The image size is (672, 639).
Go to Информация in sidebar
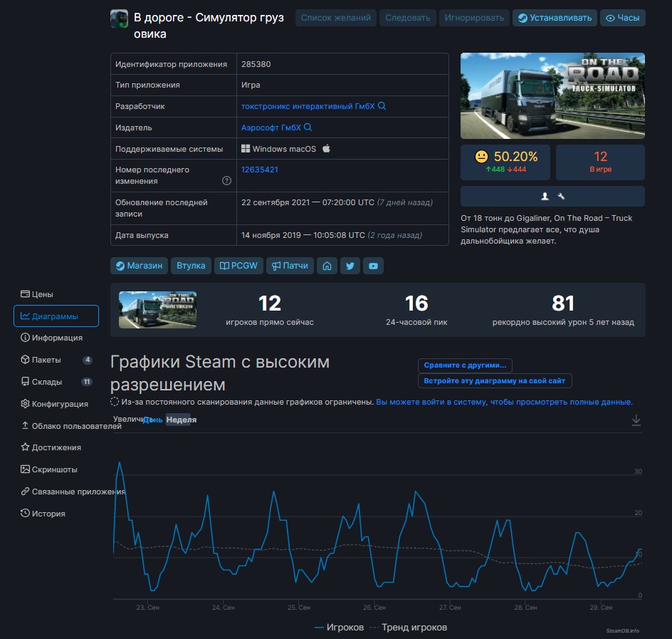tap(51, 338)
